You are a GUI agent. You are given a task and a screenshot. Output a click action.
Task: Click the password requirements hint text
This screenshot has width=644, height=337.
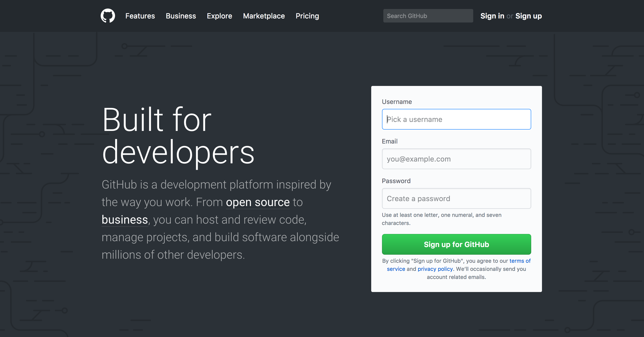[x=442, y=219]
